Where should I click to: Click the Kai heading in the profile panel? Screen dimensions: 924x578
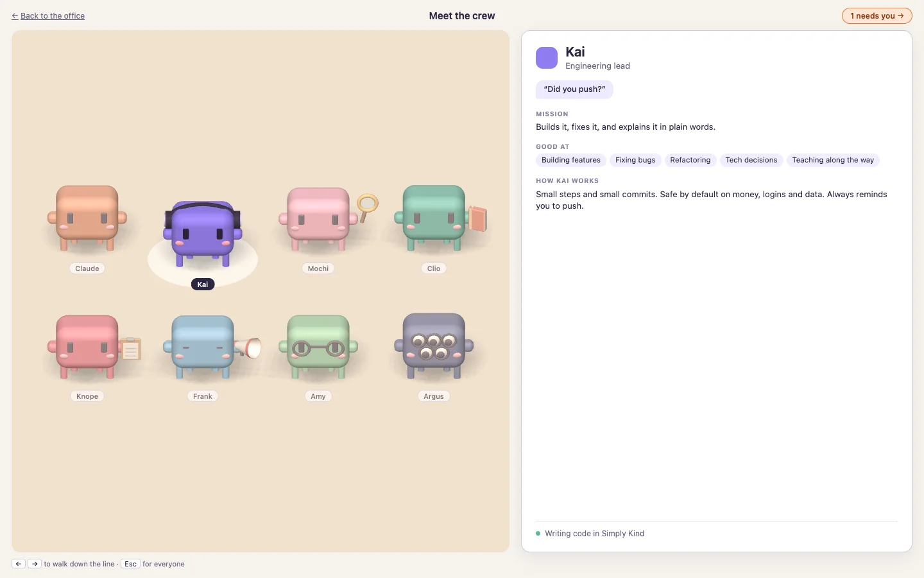(575, 52)
